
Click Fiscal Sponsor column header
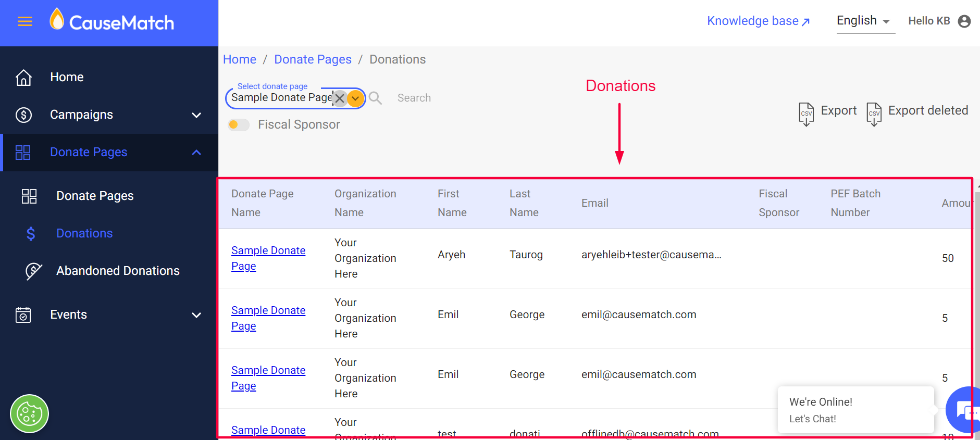(x=779, y=203)
